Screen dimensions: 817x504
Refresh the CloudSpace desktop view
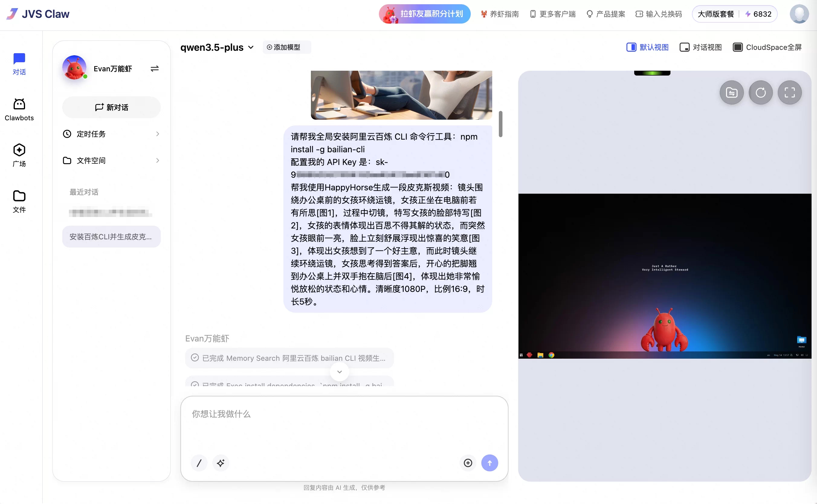[x=761, y=93]
